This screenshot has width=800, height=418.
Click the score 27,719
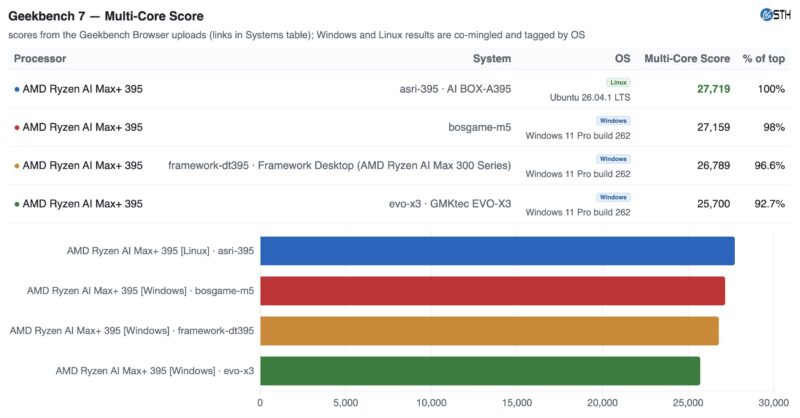click(714, 89)
